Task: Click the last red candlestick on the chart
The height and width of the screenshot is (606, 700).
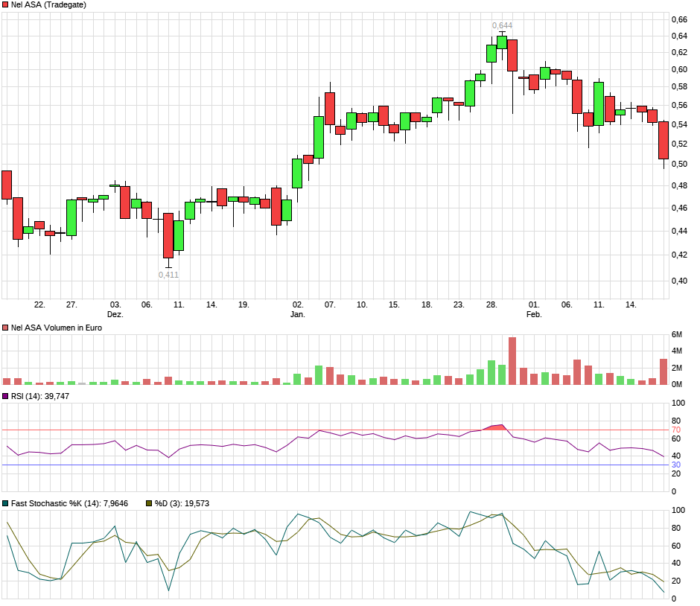Action: [x=664, y=140]
